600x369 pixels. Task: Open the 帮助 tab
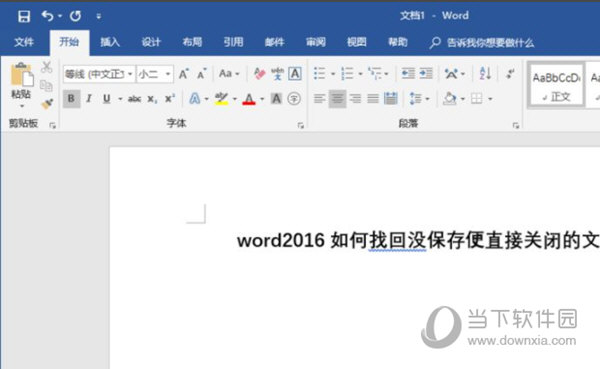click(x=398, y=42)
